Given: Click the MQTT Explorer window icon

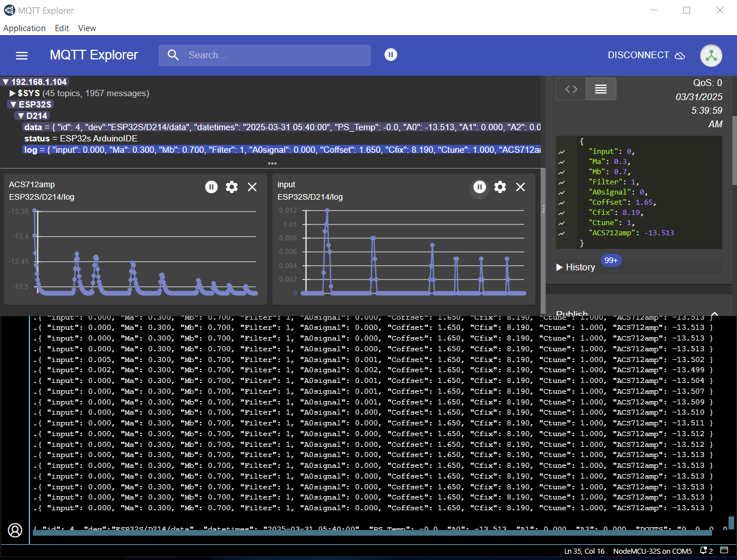Looking at the screenshot, I should click(10, 10).
